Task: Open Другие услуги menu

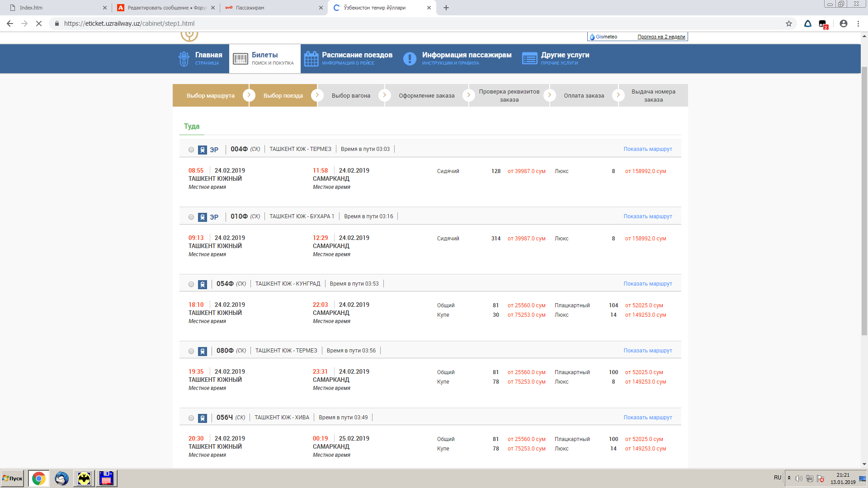Action: coord(556,59)
